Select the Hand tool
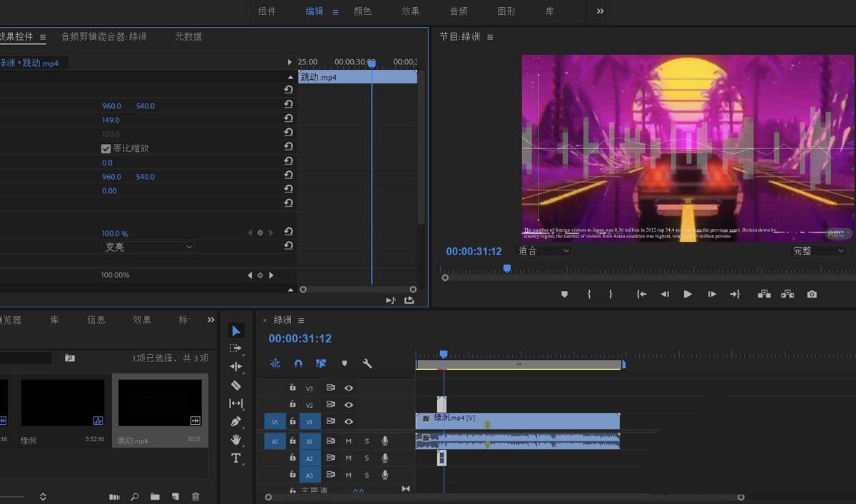 tap(236, 440)
